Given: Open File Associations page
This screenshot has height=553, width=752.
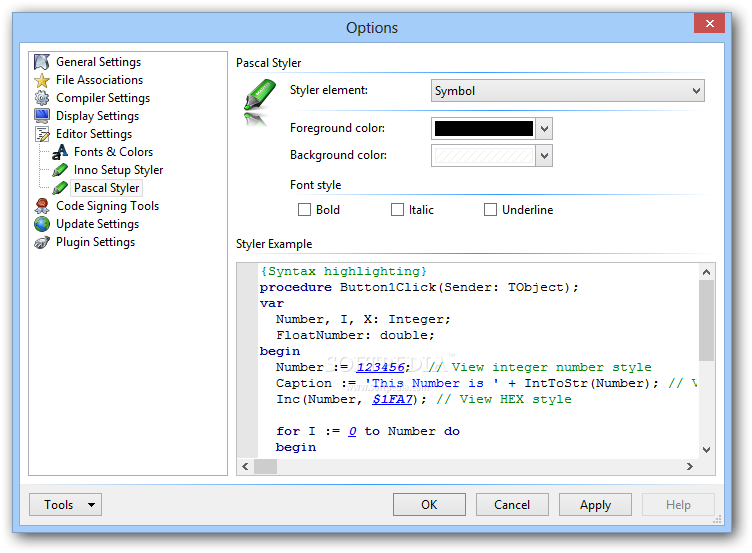Looking at the screenshot, I should click(x=99, y=80).
